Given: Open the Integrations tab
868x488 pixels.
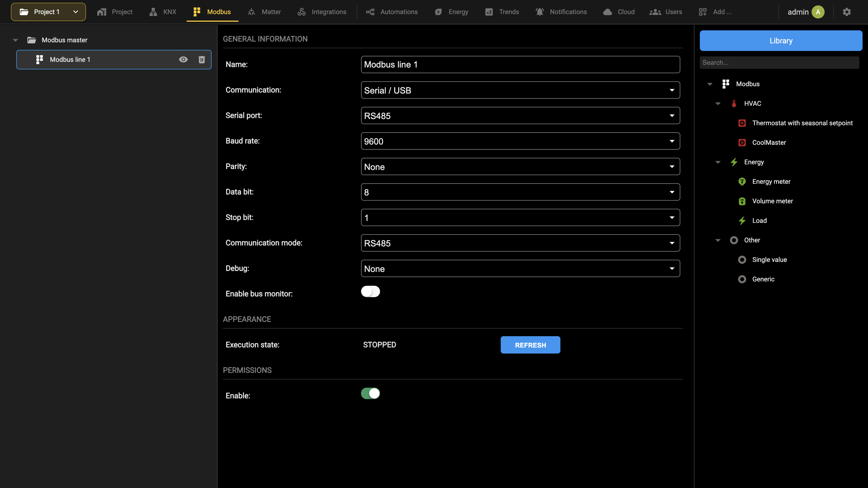Looking at the screenshot, I should point(322,12).
